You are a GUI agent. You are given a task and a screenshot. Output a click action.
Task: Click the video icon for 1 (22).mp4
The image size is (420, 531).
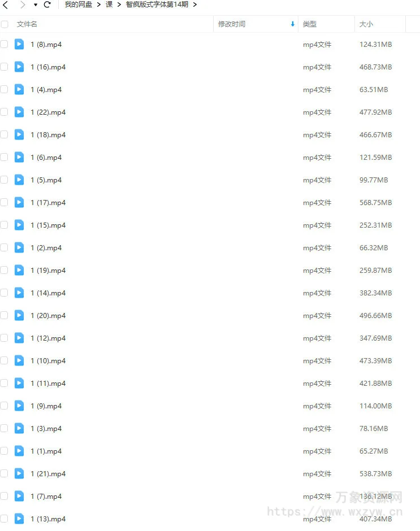coord(19,112)
